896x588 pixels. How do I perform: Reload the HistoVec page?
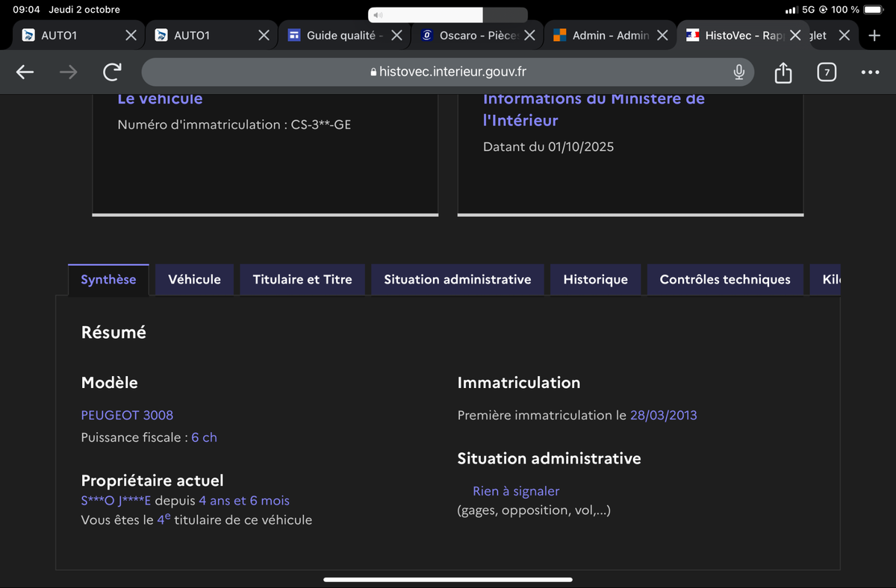(x=112, y=72)
